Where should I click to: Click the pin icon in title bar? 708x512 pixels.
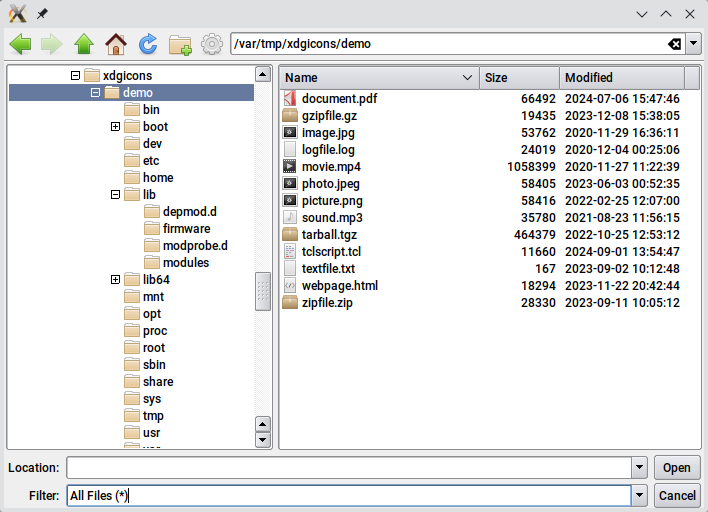click(42, 14)
